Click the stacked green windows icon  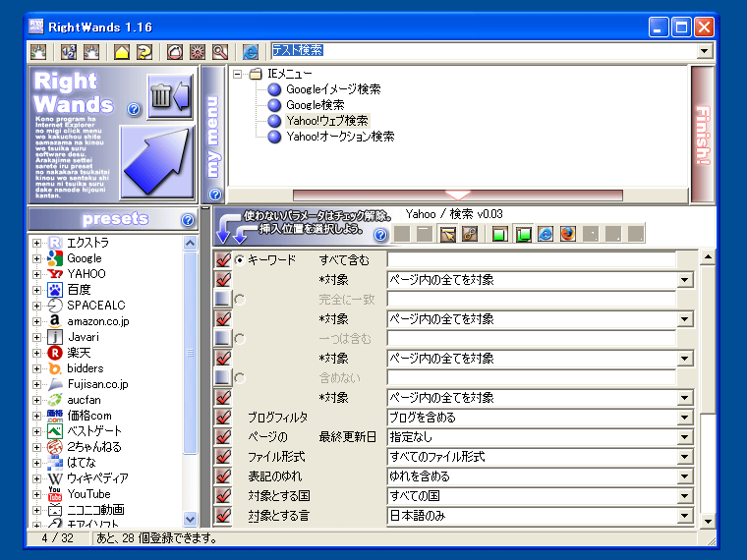coord(523,234)
